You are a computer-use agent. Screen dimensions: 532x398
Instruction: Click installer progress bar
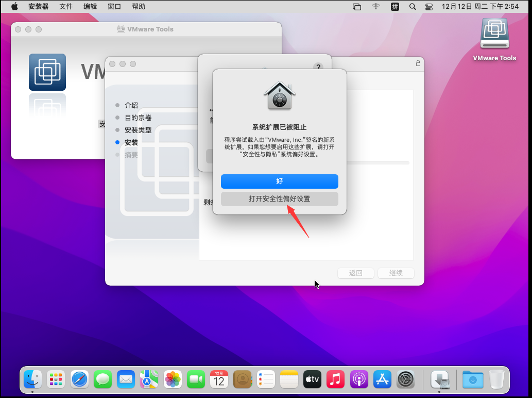pyautogui.click(x=378, y=163)
